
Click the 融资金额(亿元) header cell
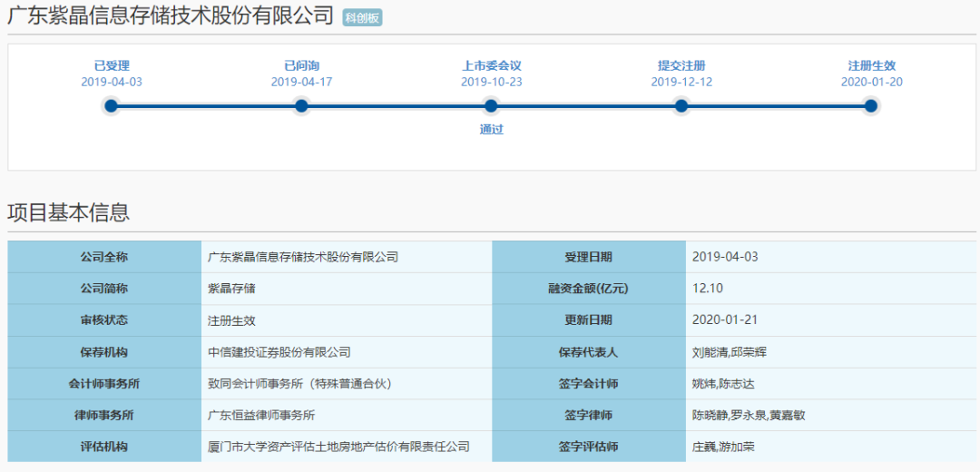(590, 289)
